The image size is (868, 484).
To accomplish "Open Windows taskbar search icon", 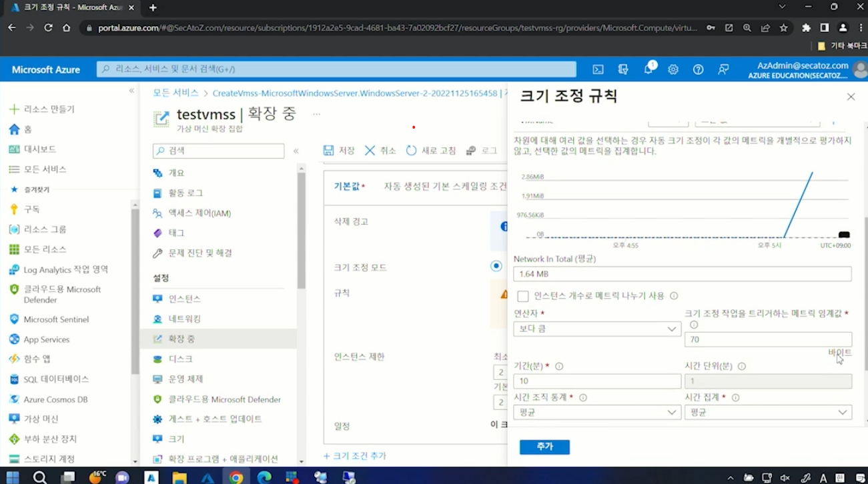I will [40, 477].
